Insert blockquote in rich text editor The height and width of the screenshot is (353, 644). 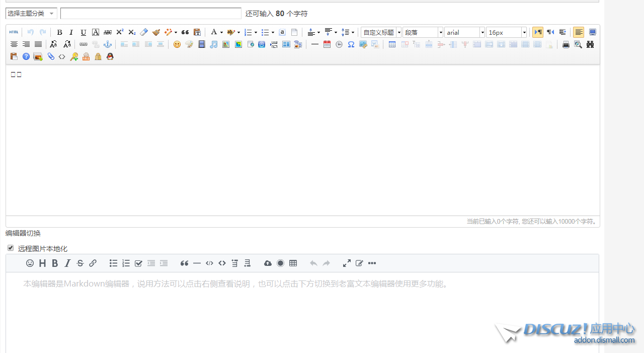[x=185, y=32]
